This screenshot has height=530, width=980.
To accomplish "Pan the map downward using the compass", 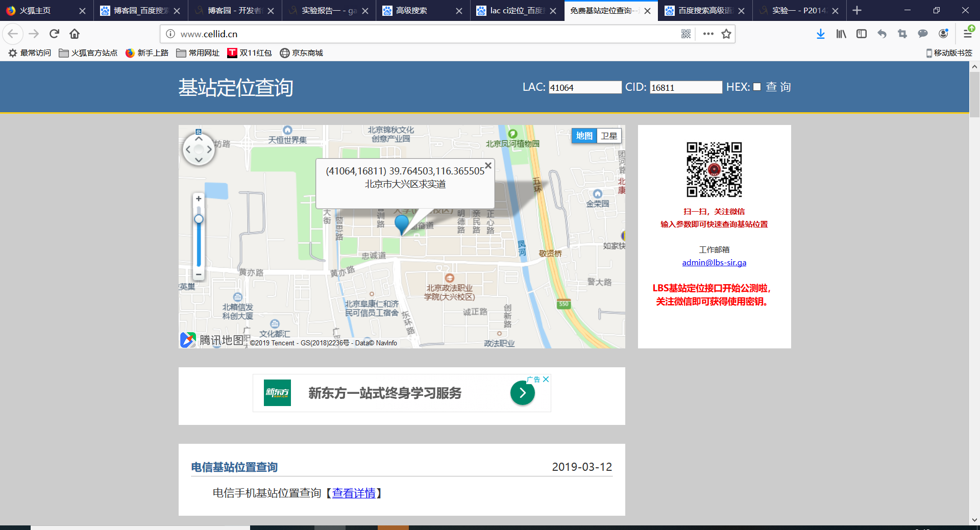I will tap(199, 160).
